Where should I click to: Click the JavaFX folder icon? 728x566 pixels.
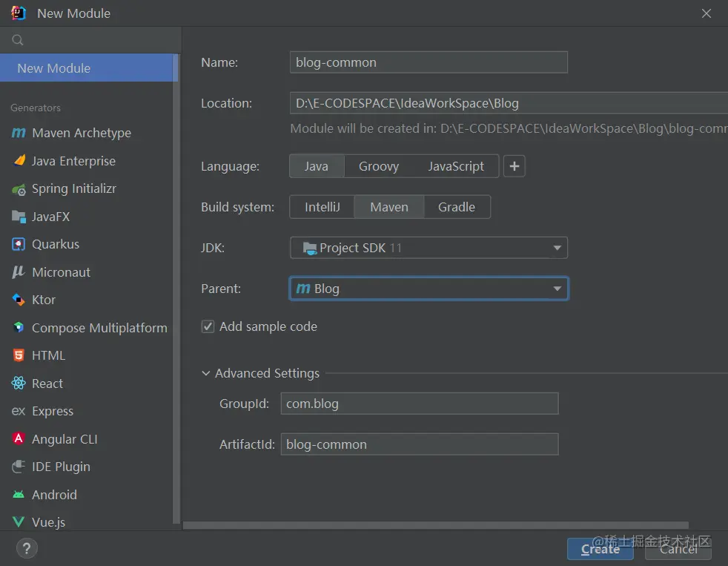click(x=19, y=217)
